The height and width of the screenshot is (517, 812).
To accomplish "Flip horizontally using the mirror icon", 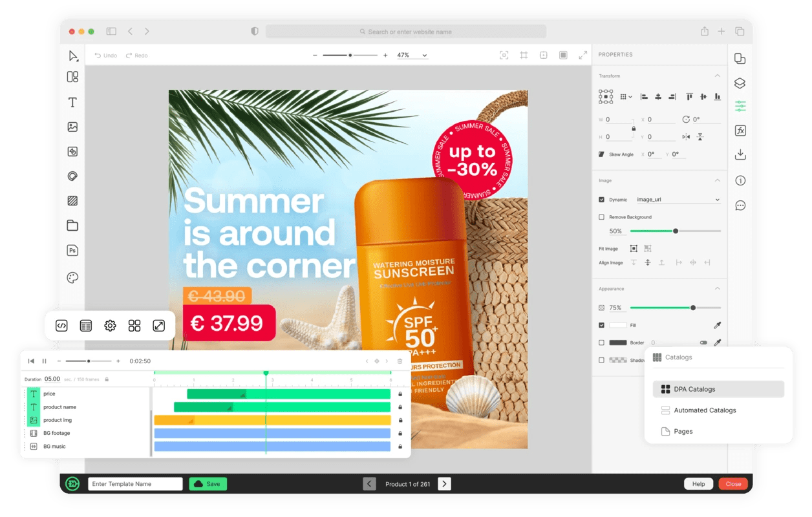I will tap(686, 137).
